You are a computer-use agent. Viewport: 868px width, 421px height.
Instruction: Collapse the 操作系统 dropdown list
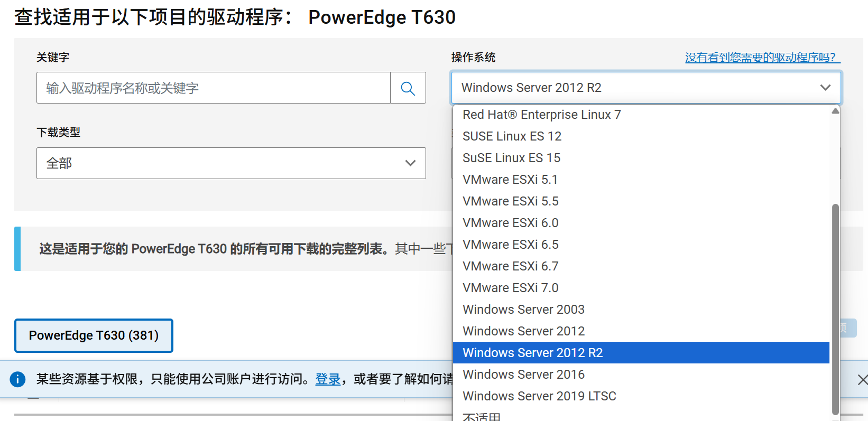coord(825,88)
